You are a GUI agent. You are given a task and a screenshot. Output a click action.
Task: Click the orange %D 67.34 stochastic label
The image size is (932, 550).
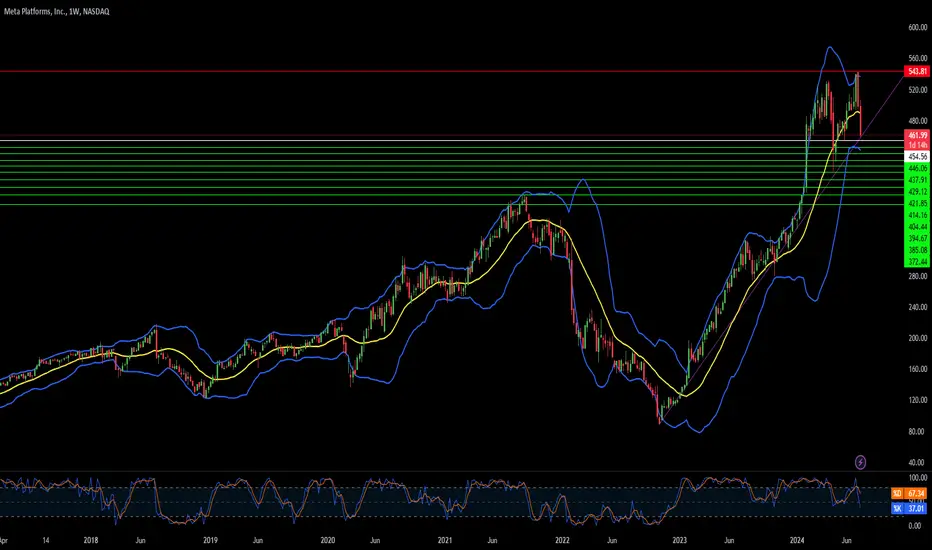tap(909, 494)
